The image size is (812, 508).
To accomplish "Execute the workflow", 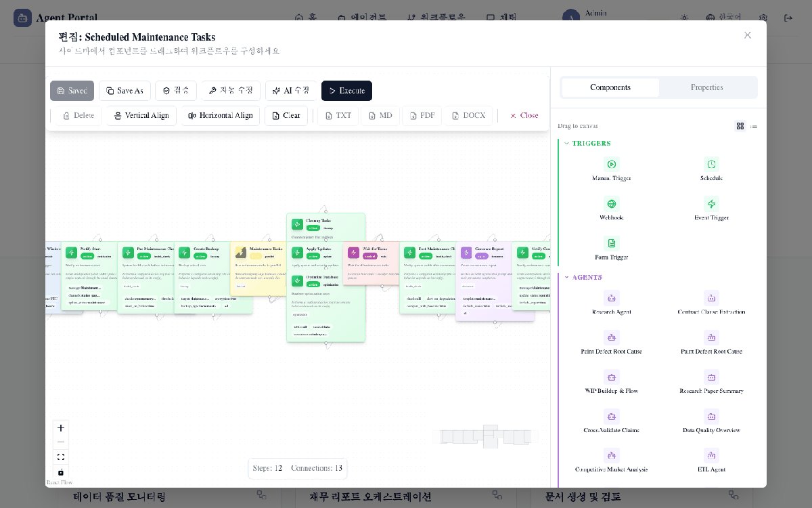I will [x=346, y=91].
